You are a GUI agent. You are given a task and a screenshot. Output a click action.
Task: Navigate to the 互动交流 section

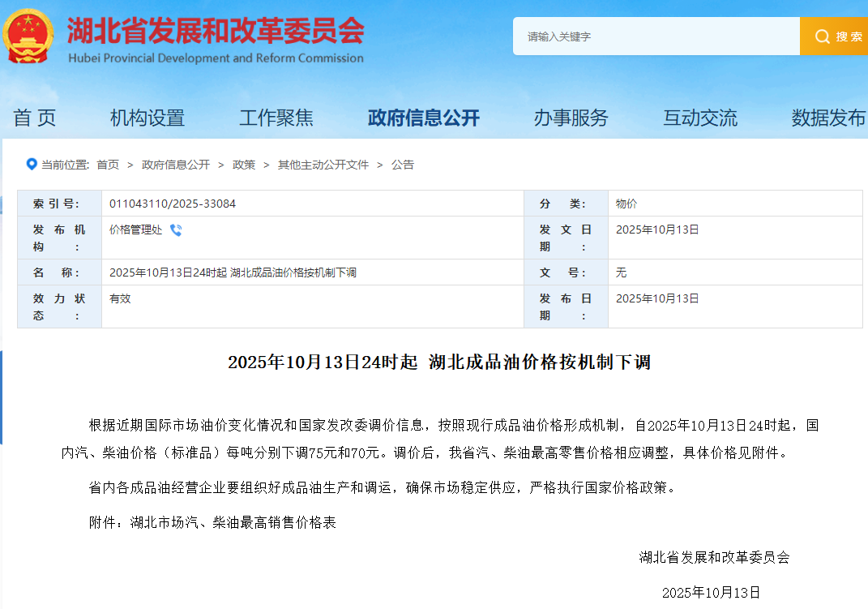tap(700, 118)
